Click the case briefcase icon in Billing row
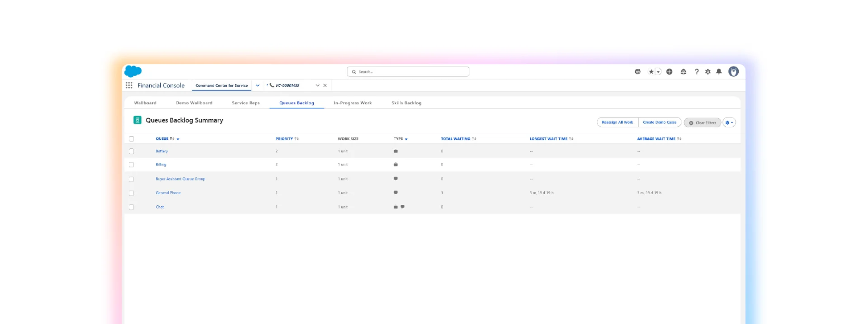Image resolution: width=868 pixels, height=324 pixels. pos(396,165)
